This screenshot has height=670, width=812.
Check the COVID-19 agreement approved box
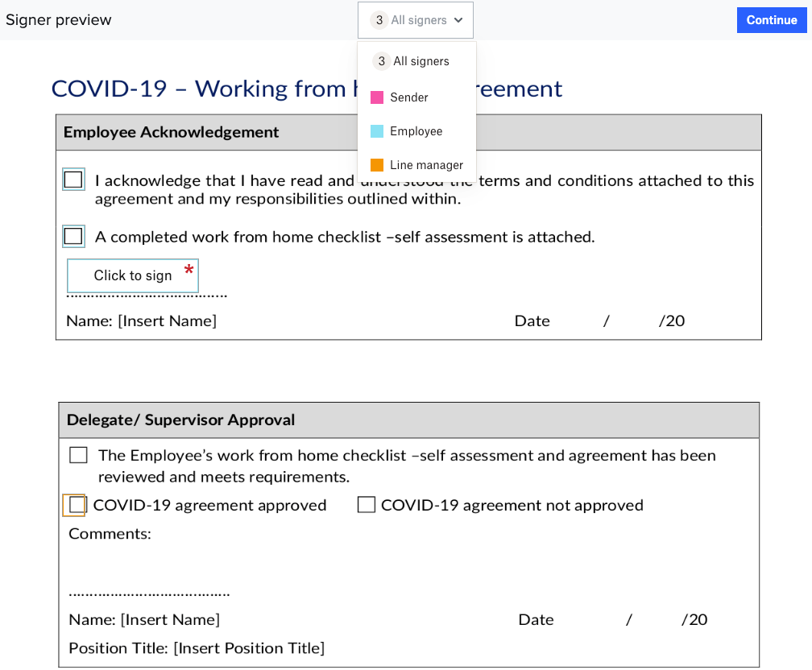pos(75,505)
